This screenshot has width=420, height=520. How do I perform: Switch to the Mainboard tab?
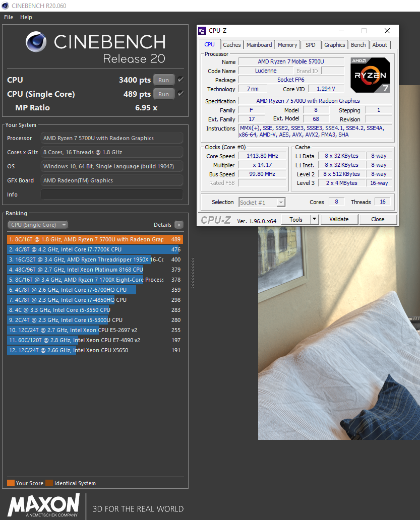pos(259,45)
